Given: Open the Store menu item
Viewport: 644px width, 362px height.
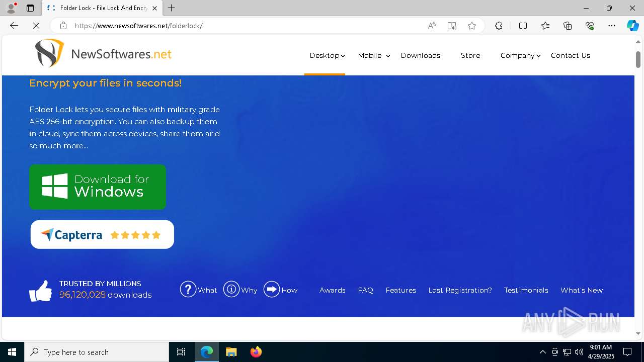Looking at the screenshot, I should 470,55.
